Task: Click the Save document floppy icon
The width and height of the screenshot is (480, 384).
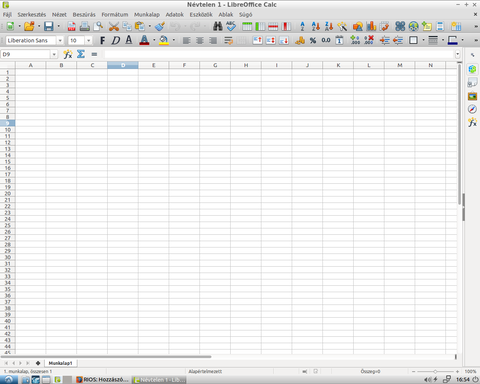Action: pyautogui.click(x=49, y=26)
